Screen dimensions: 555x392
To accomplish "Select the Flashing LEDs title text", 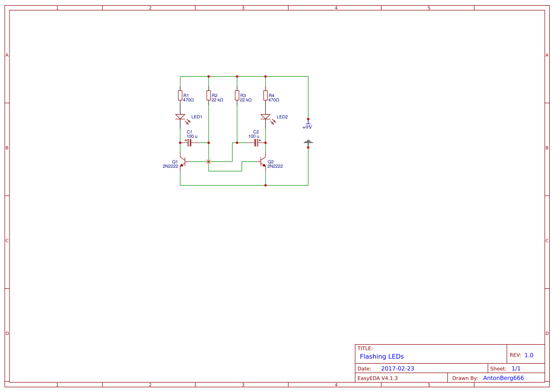I will coord(381,356).
